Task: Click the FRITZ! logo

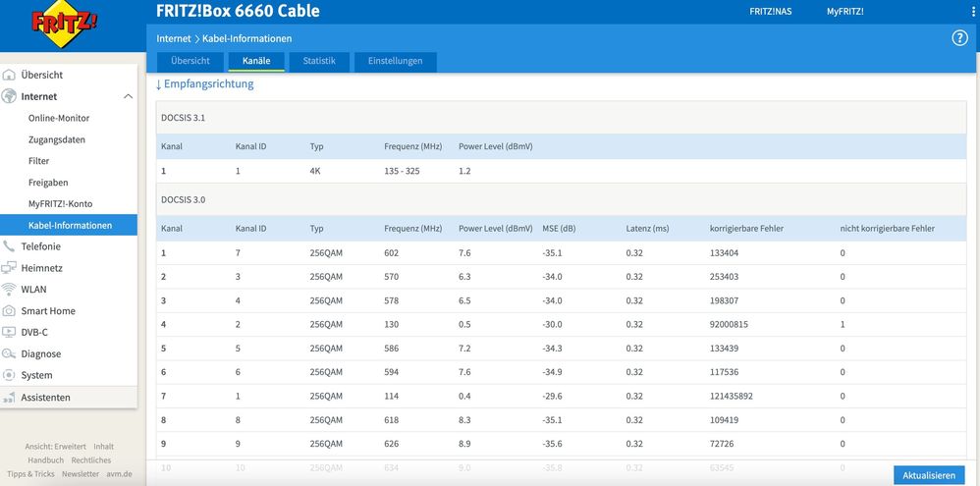Action: pyautogui.click(x=65, y=24)
